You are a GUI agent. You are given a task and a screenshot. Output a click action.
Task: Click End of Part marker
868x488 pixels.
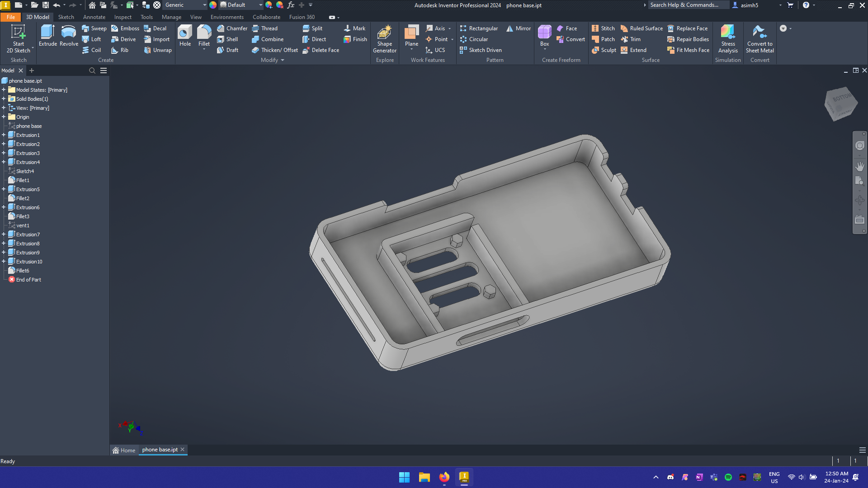click(28, 280)
